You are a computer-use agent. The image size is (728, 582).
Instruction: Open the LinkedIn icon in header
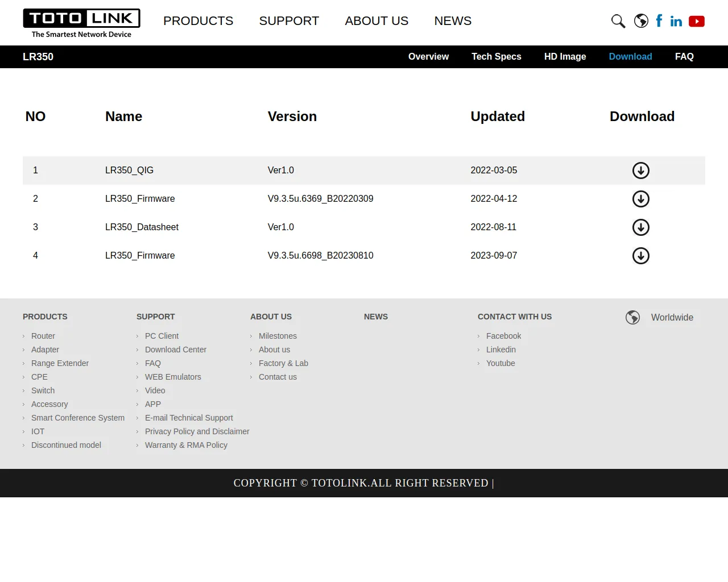click(676, 21)
